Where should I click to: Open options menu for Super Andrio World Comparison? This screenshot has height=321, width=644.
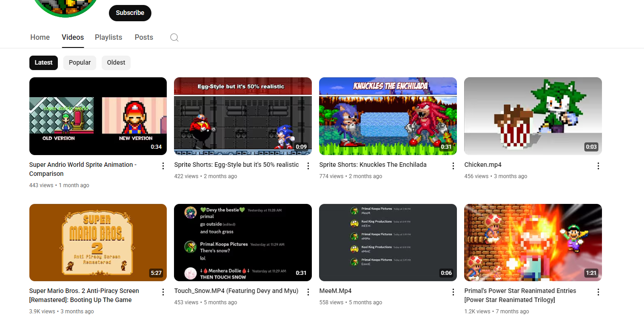(163, 166)
